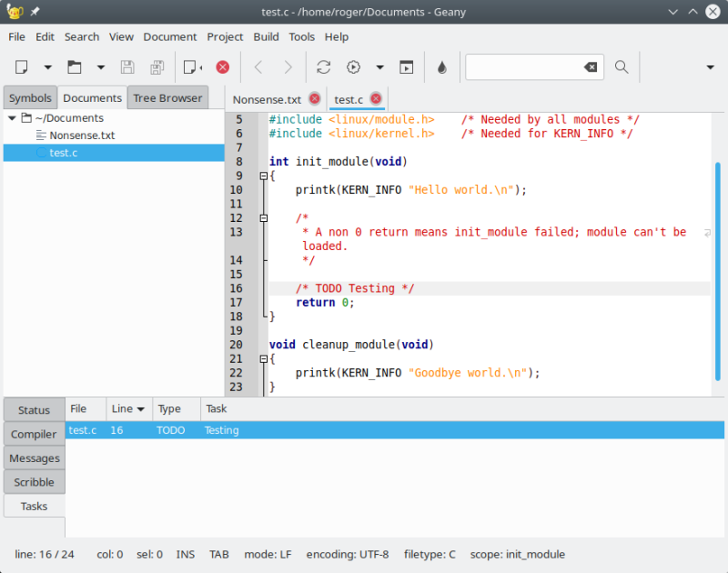Toggle fold marker at comment block line 12

click(x=264, y=218)
